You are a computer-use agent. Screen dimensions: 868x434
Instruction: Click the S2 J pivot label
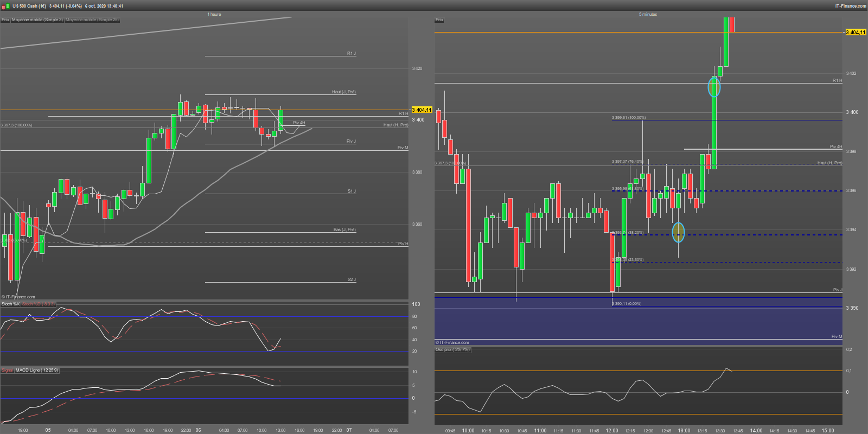coord(352,279)
